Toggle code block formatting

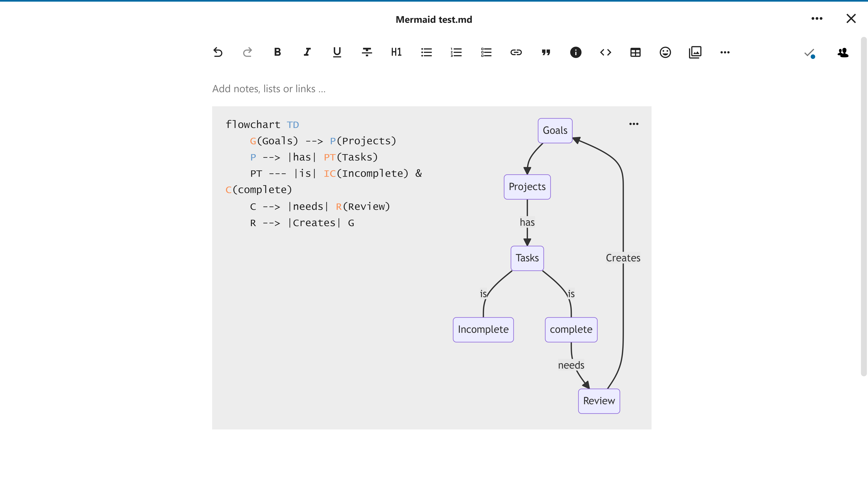pos(606,52)
